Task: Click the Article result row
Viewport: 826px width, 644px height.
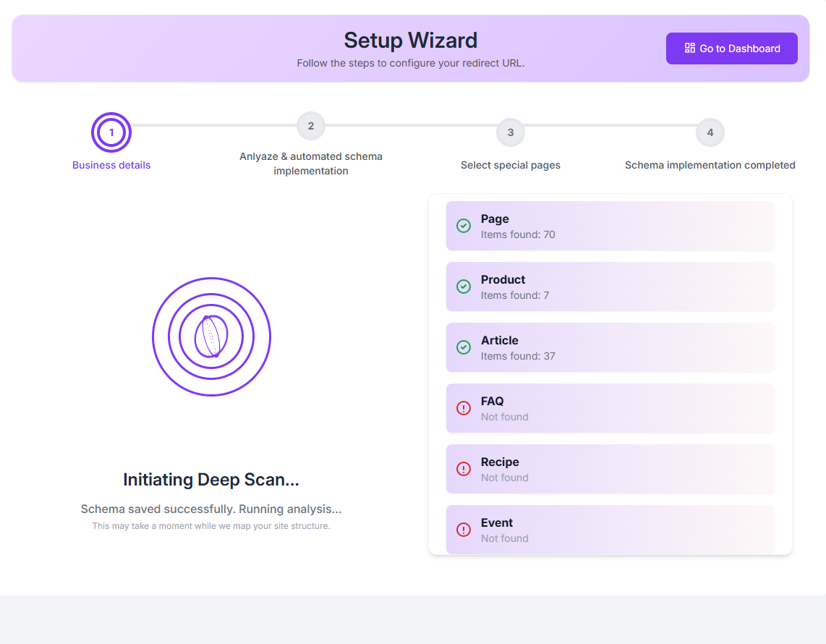Action: point(610,347)
